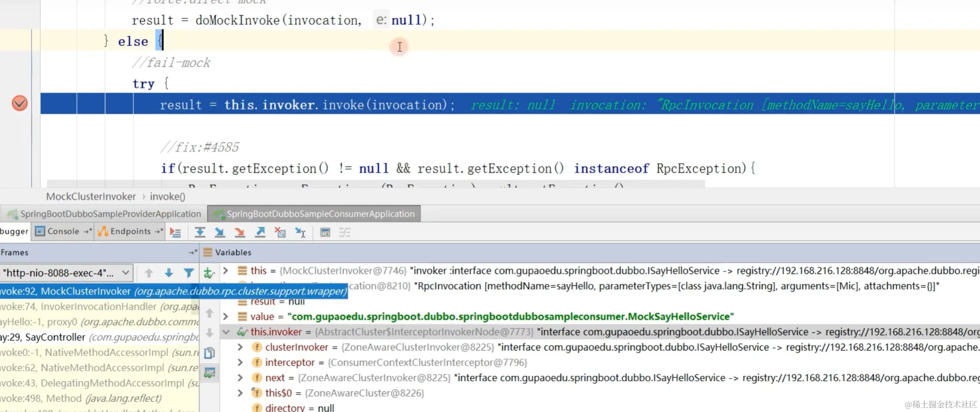
Task: Expand the 'next' field node
Action: (240, 378)
